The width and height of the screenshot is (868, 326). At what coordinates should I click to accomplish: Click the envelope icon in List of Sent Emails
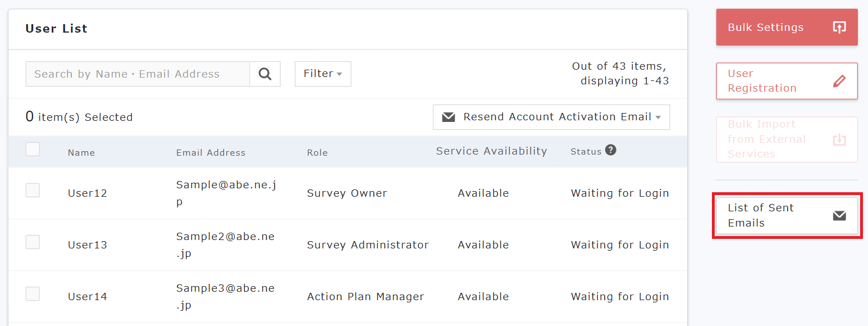coord(839,216)
